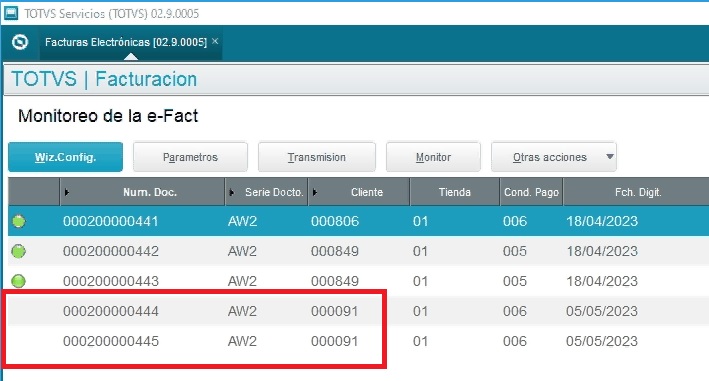Click the Serie Docto. column header
Screen dimensions: 709x381
click(267, 192)
